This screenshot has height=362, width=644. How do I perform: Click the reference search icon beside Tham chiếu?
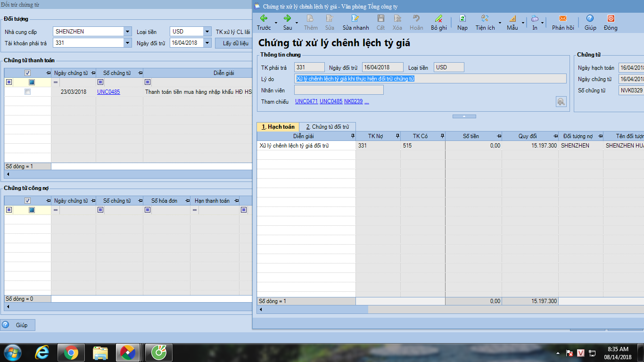(561, 101)
